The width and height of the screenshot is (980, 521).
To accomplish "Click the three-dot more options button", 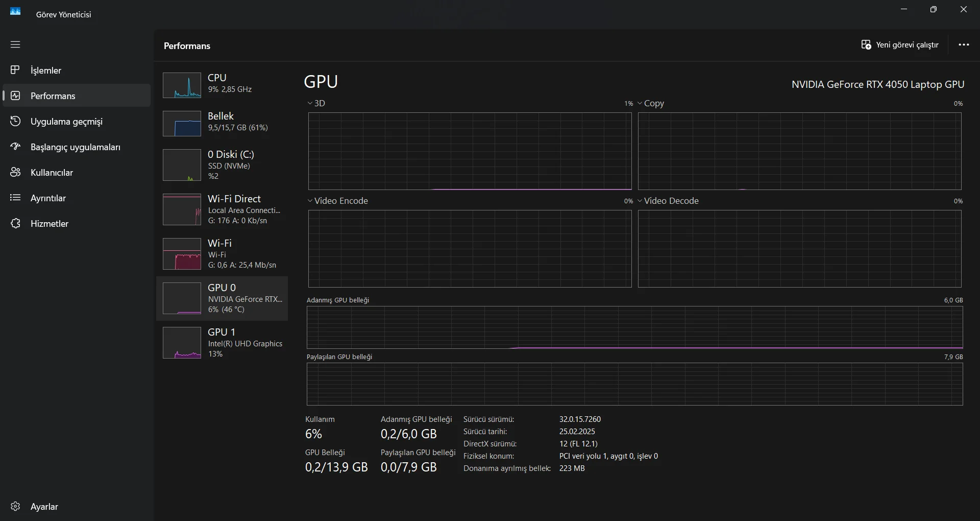I will tap(964, 44).
